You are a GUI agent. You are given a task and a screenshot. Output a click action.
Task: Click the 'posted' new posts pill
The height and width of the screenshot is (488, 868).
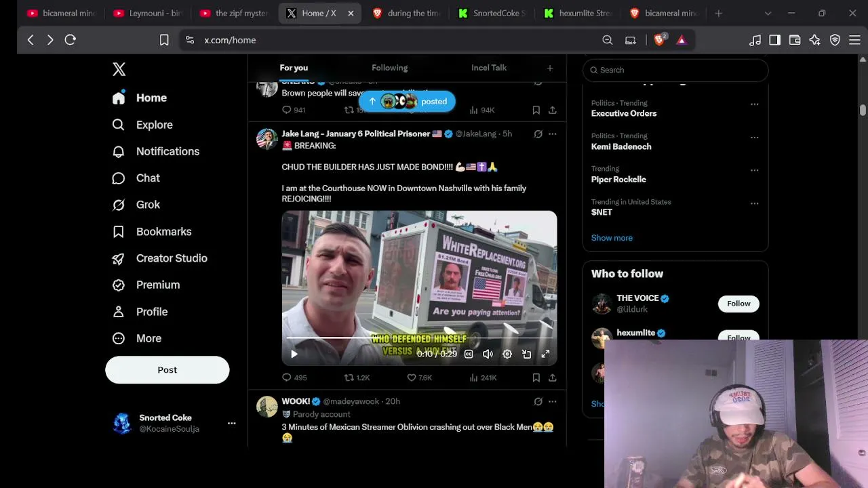click(x=407, y=102)
